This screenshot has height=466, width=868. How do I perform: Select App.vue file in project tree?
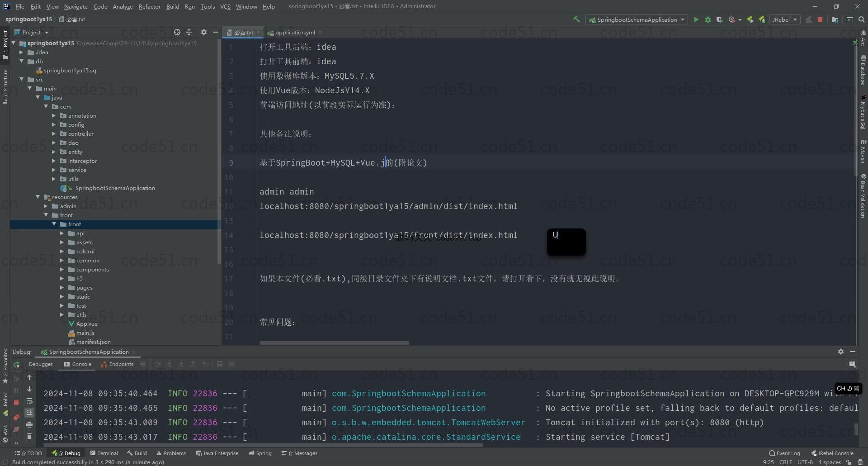point(83,324)
